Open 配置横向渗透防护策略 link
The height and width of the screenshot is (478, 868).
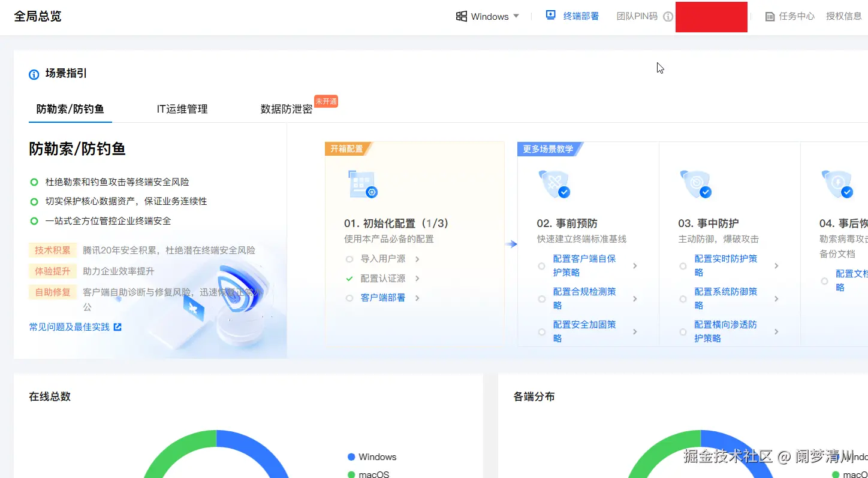tap(726, 331)
